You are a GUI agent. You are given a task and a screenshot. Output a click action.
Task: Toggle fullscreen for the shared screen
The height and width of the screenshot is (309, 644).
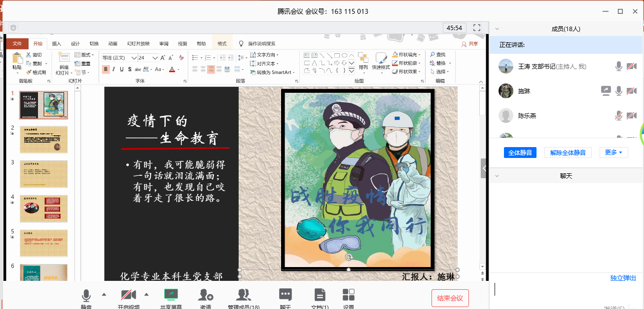coord(477,28)
